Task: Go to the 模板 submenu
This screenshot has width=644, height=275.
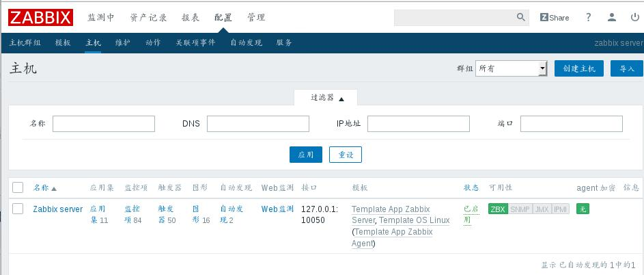Action: tap(63, 43)
